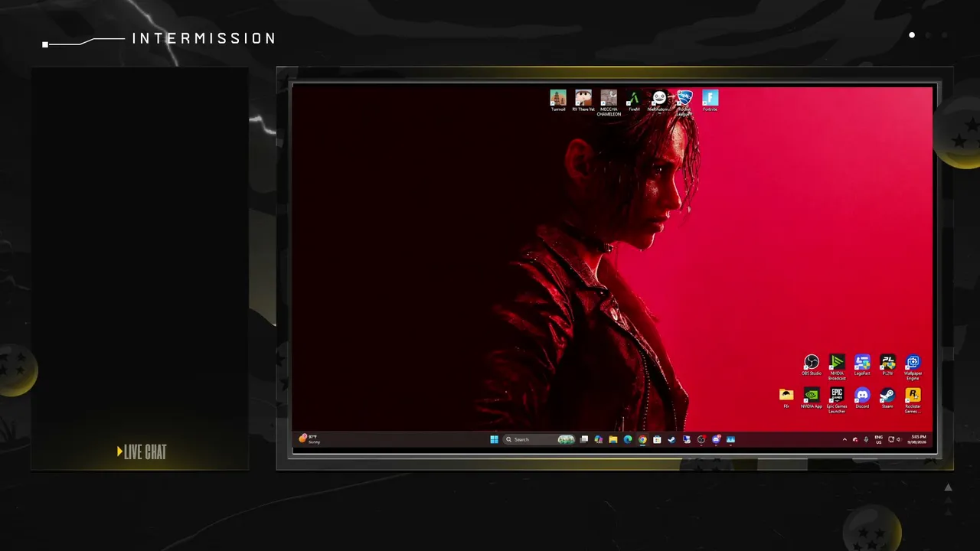Open Google Chrome from the taskbar
The height and width of the screenshot is (551, 980).
coord(642,439)
